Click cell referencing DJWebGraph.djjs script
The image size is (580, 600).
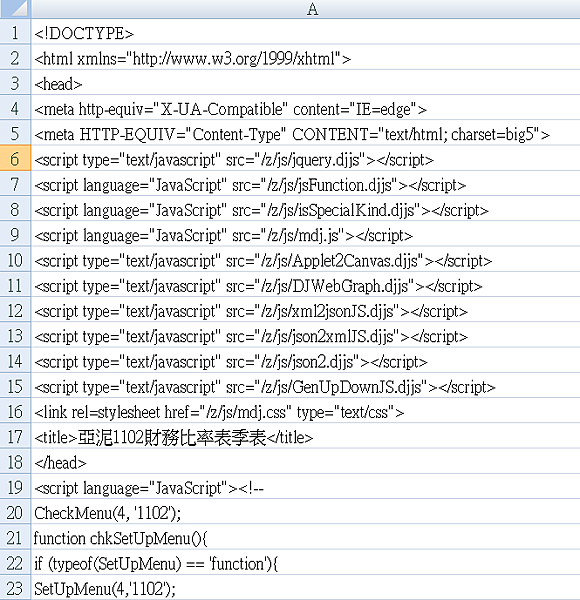305,284
